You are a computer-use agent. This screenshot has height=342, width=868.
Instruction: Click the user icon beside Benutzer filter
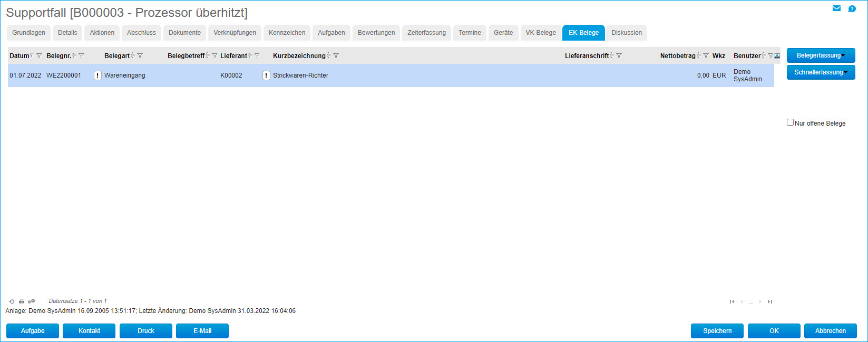point(777,55)
